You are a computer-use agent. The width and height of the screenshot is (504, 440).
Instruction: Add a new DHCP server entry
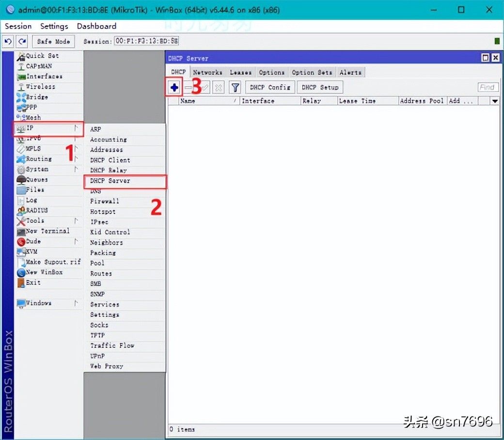174,87
